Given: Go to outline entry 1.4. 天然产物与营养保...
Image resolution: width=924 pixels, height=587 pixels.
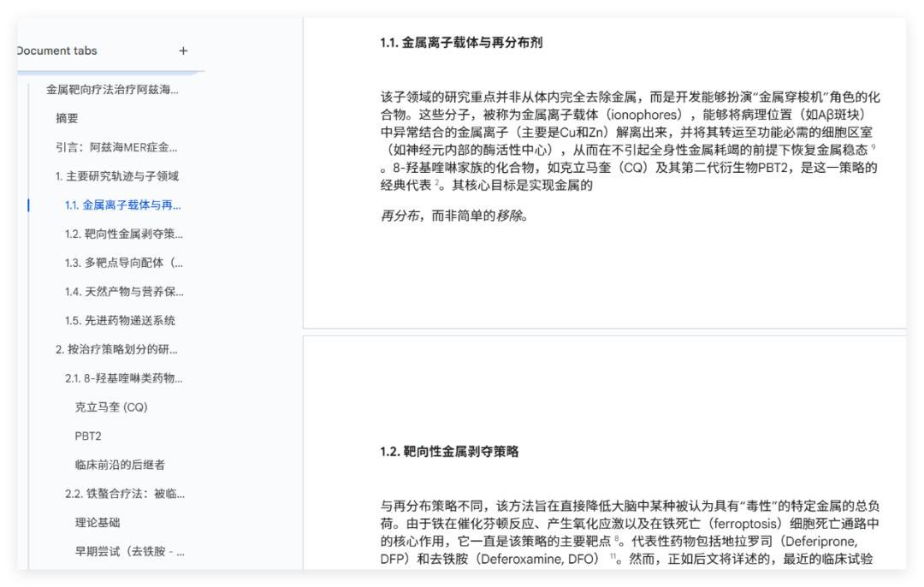Looking at the screenshot, I should pyautogui.click(x=124, y=292).
